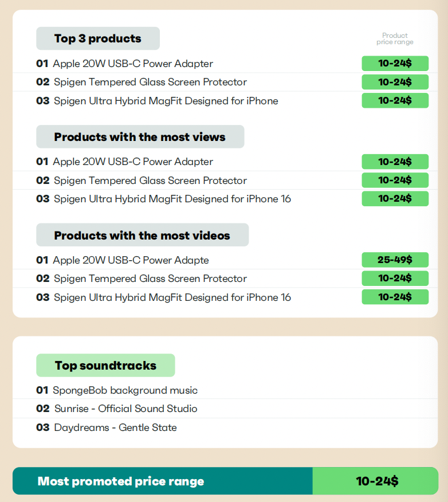Click the Products with the most views heading
The height and width of the screenshot is (502, 448).
click(x=140, y=137)
